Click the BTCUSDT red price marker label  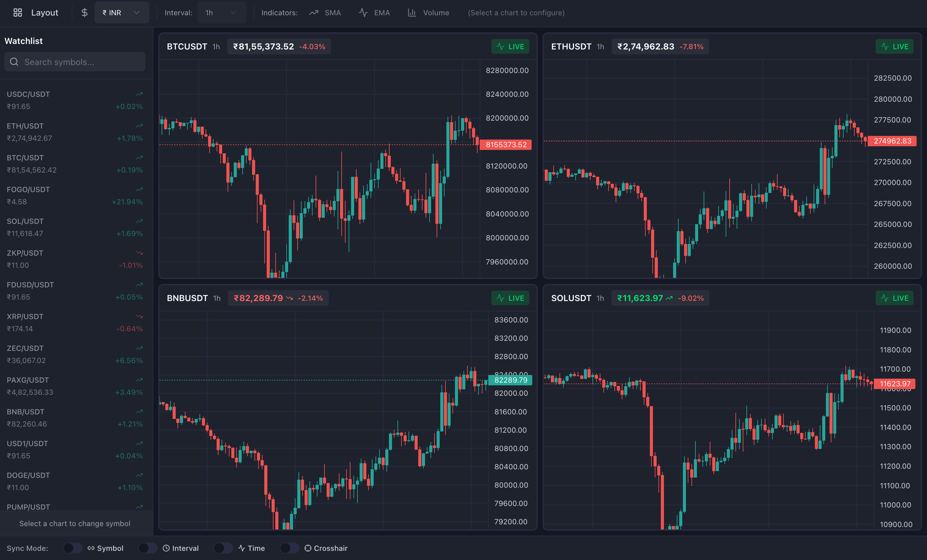coord(506,145)
